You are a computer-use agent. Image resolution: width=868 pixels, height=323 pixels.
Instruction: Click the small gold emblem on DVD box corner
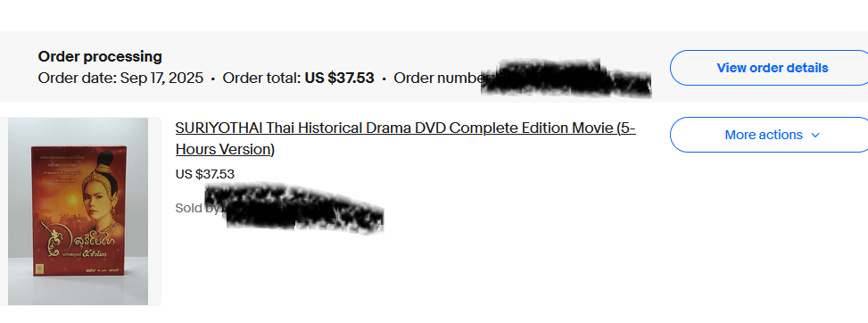point(40,269)
